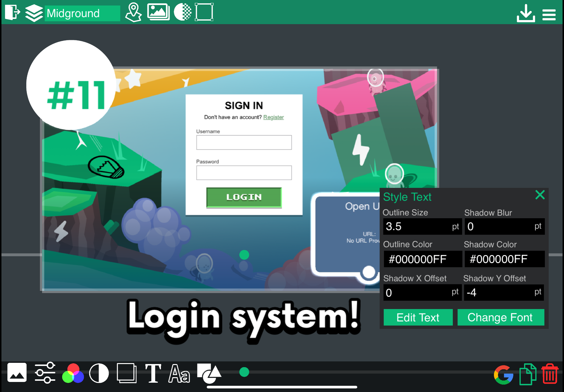Open the hamburger menu
The image size is (564, 392).
click(549, 15)
